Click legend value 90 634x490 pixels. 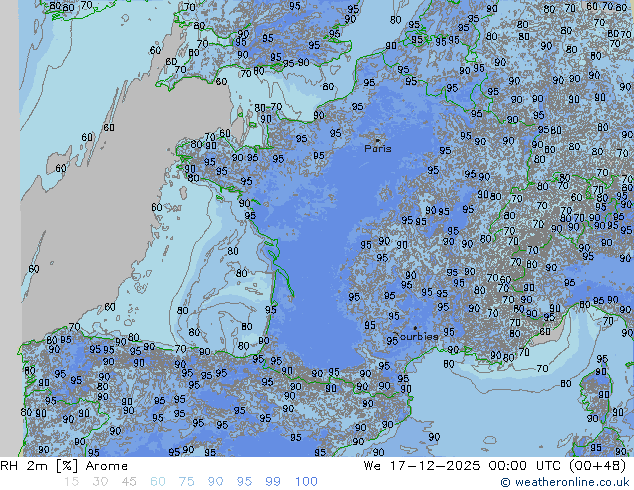pyautogui.click(x=216, y=482)
